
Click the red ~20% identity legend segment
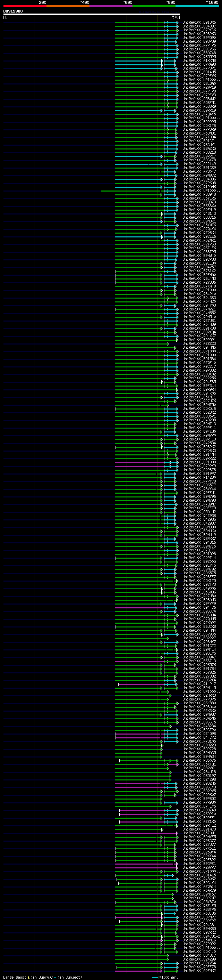tap(25, 6)
